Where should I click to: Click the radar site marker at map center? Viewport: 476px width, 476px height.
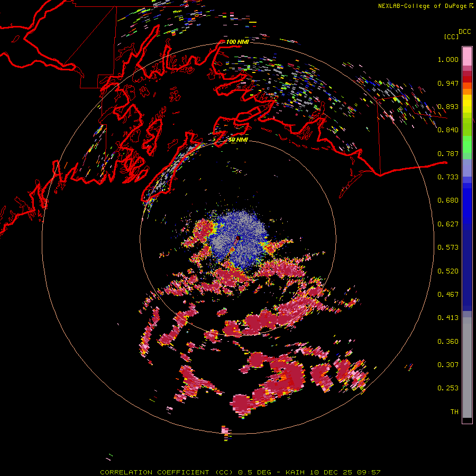238,239
